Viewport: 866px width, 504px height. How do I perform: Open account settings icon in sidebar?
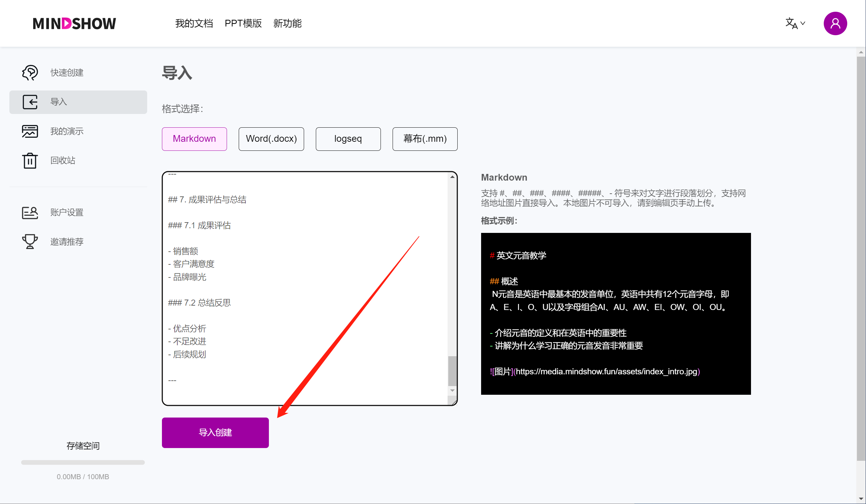(x=30, y=212)
